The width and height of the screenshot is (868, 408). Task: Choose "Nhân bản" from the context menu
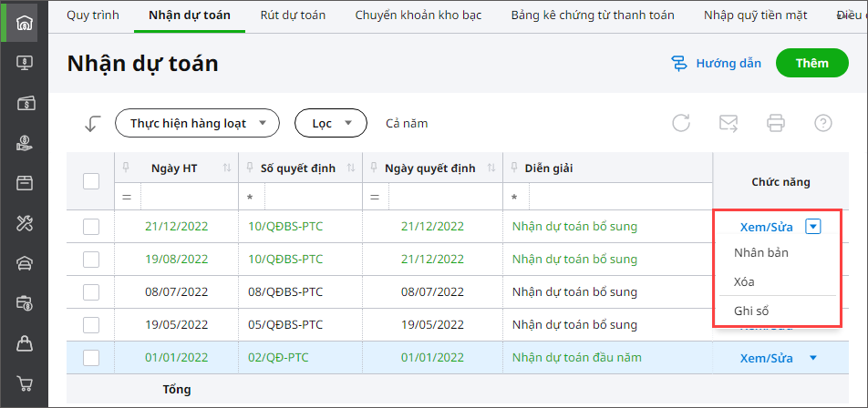[x=761, y=252]
